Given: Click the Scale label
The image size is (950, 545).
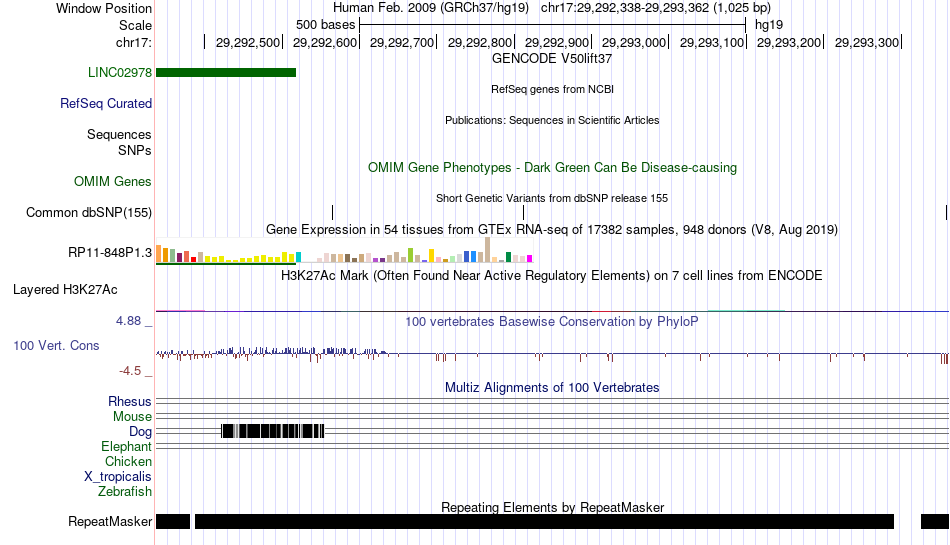Looking at the screenshot, I should 136,25.
